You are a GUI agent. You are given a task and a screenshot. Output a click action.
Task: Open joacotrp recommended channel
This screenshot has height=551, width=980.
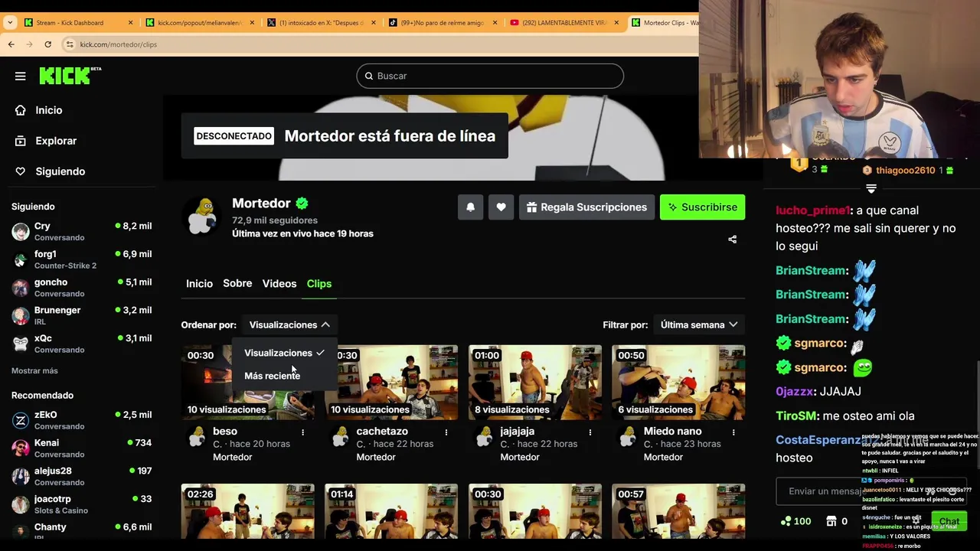(x=81, y=504)
